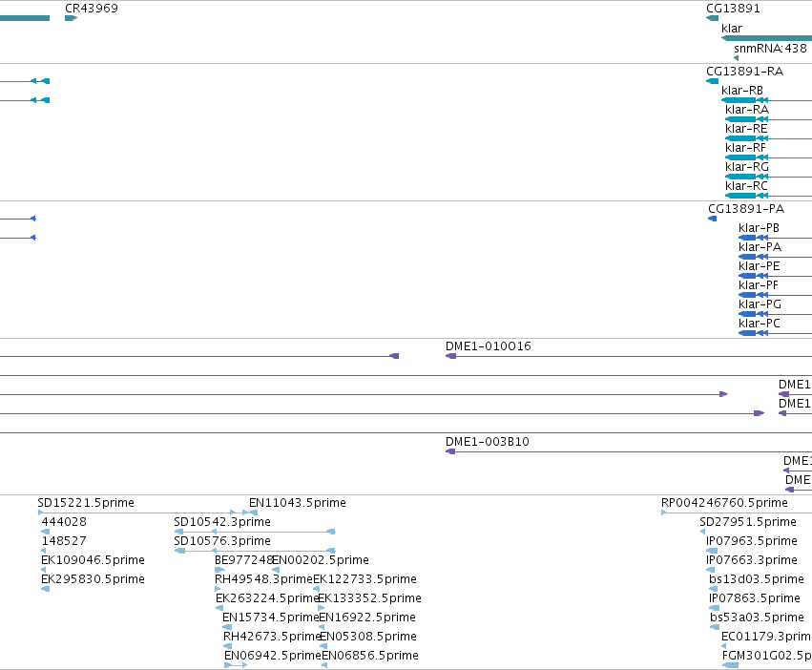Select the RP004246760.5prime EST
The height and width of the screenshot is (670, 812).
pyautogui.click(x=724, y=503)
